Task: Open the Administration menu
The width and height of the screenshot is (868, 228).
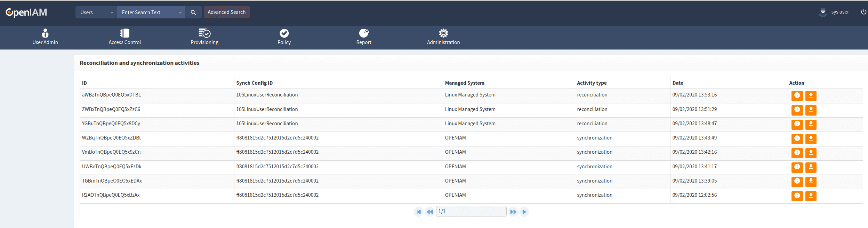Action: tap(443, 37)
